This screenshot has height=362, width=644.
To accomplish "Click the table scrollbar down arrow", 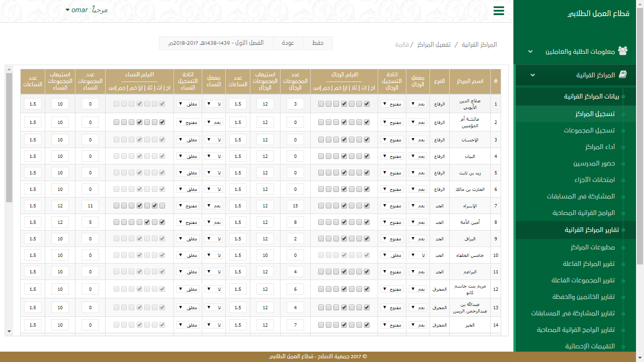I will [9, 331].
